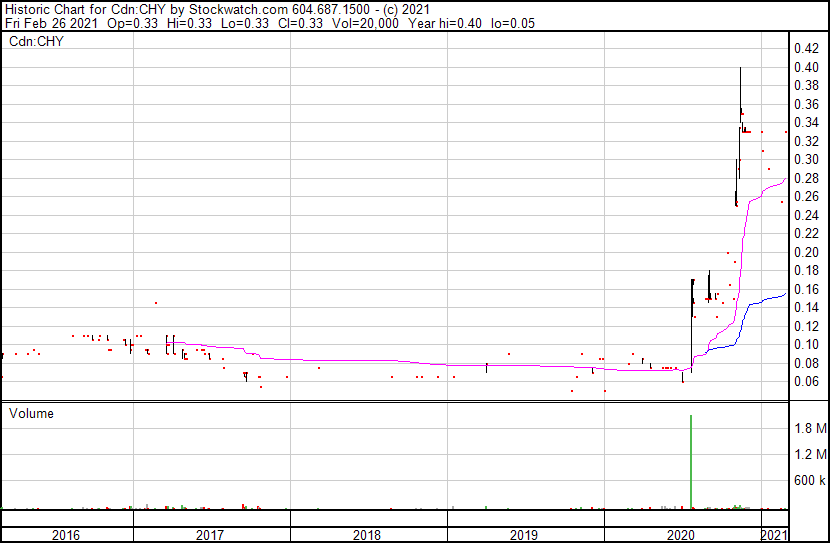
Task: Click the Volume panel label
Action: click(x=31, y=413)
